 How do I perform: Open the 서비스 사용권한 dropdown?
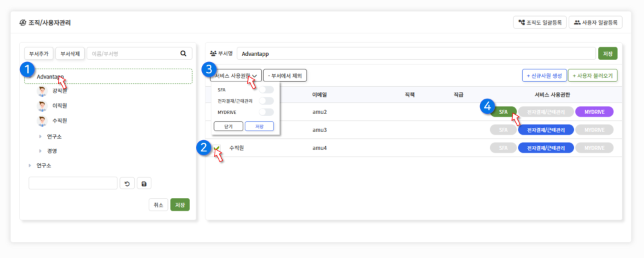pyautogui.click(x=236, y=75)
